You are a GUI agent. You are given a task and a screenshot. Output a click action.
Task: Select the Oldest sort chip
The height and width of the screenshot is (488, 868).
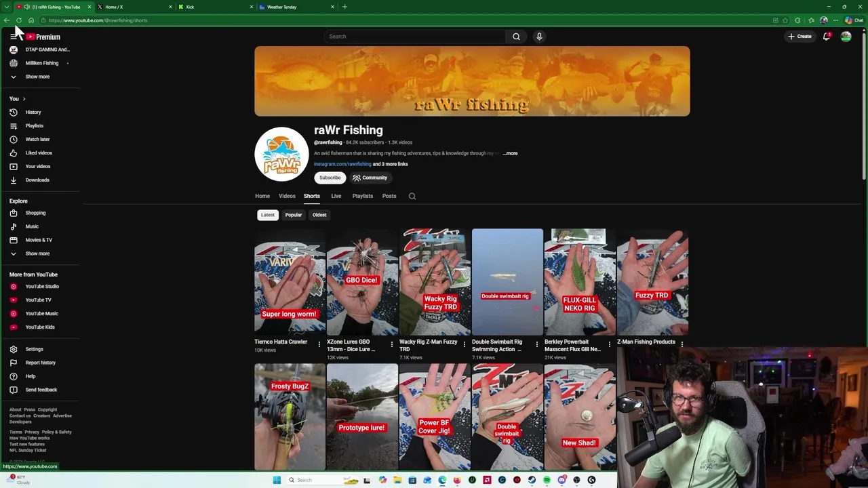319,215
